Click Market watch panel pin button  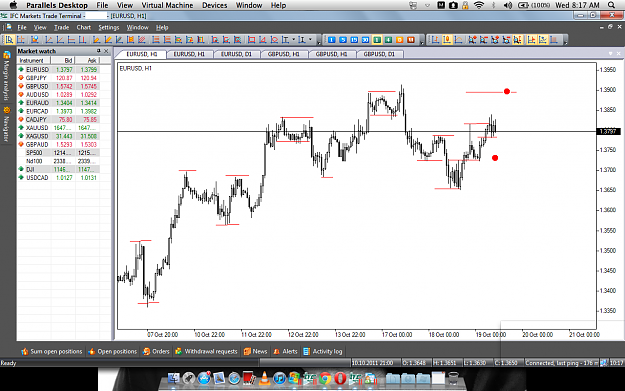click(98, 51)
